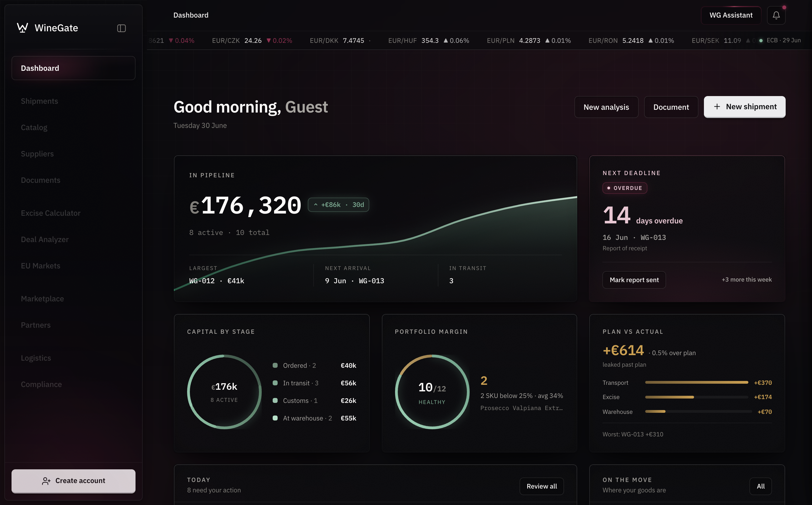Click Worst: WG-013 +€310 text

(633, 434)
